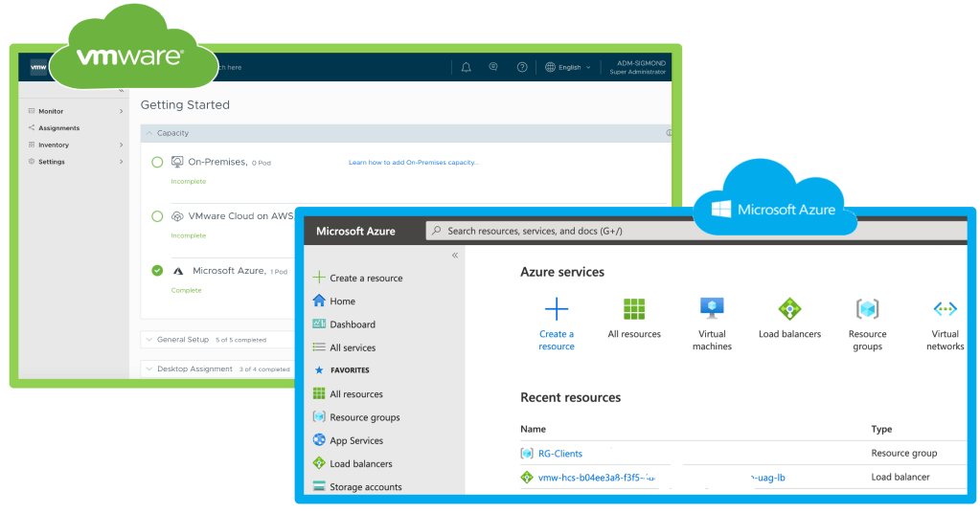980x514 pixels.
Task: Open ADM-SIGMOND Super Administrator account menu
Action: 637,67
